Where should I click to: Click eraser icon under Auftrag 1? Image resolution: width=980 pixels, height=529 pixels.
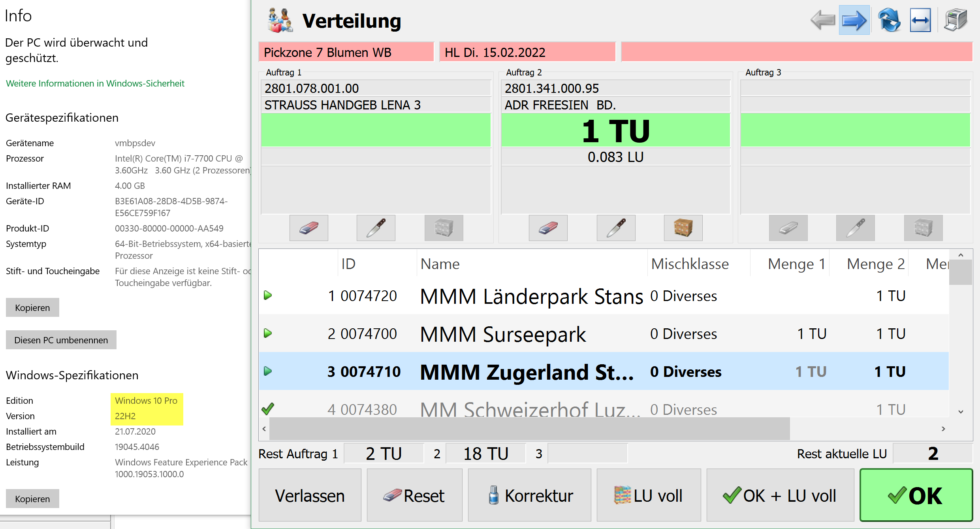click(x=308, y=228)
